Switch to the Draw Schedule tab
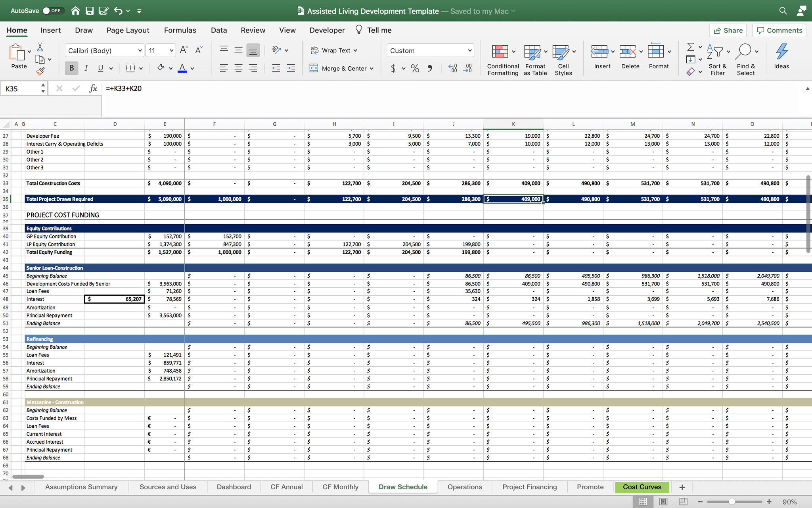 point(403,487)
